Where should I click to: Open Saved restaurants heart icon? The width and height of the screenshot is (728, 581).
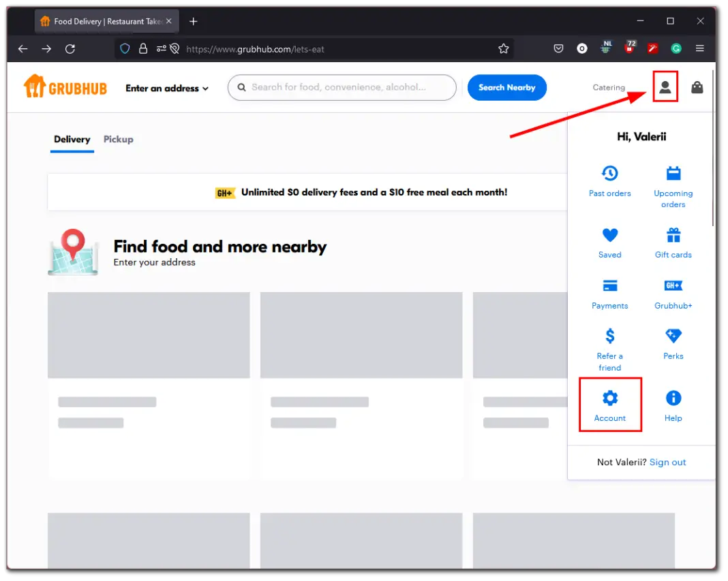click(x=609, y=236)
